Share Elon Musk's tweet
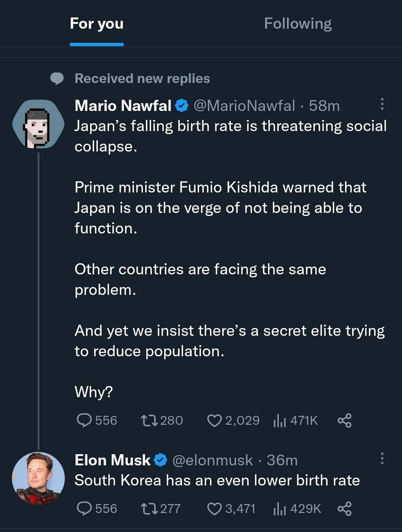 [344, 509]
